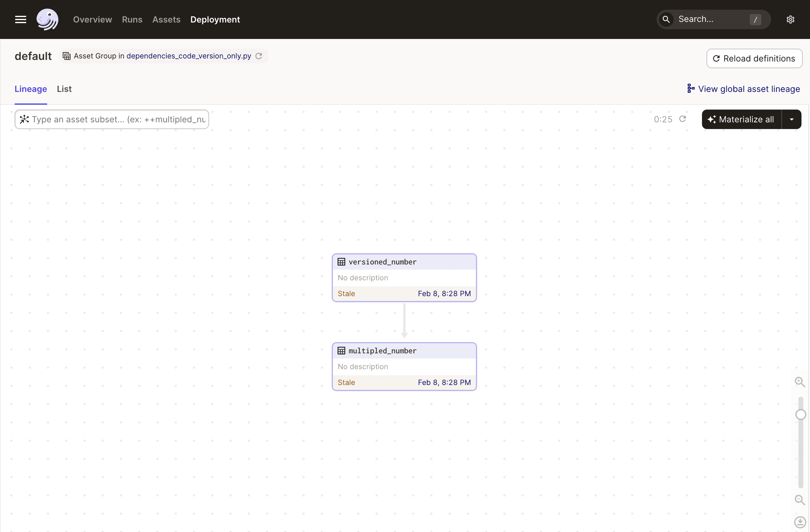Select the multipled_number asset node
This screenshot has width=810, height=532.
pos(404,366)
